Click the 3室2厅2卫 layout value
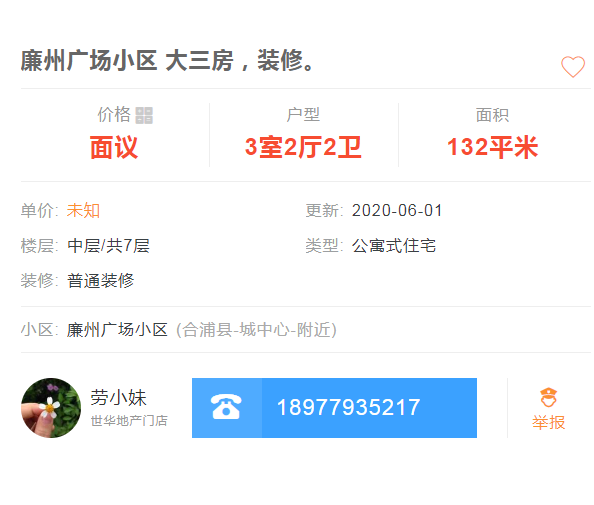The height and width of the screenshot is (505, 594). pyautogui.click(x=303, y=147)
